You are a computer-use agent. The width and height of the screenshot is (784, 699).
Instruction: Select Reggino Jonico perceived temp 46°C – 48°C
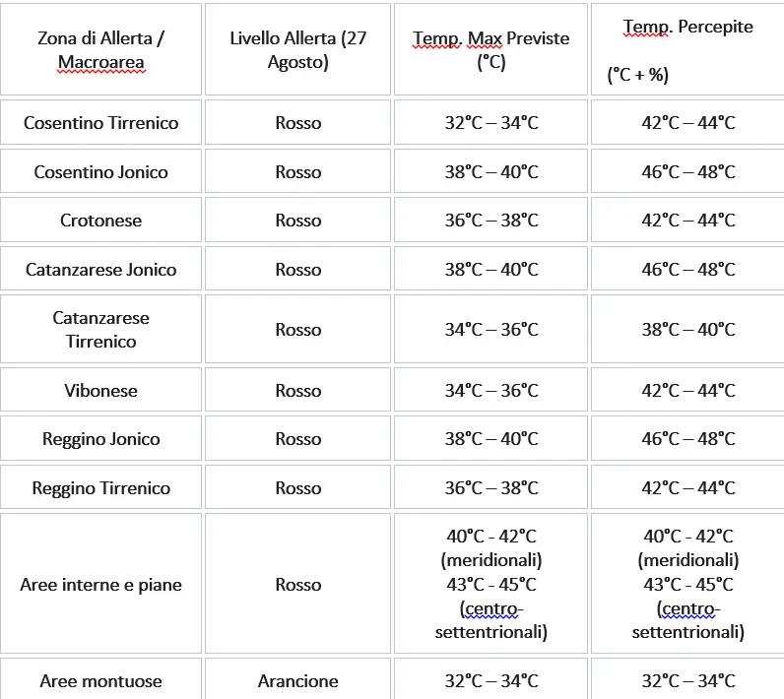[x=687, y=439]
